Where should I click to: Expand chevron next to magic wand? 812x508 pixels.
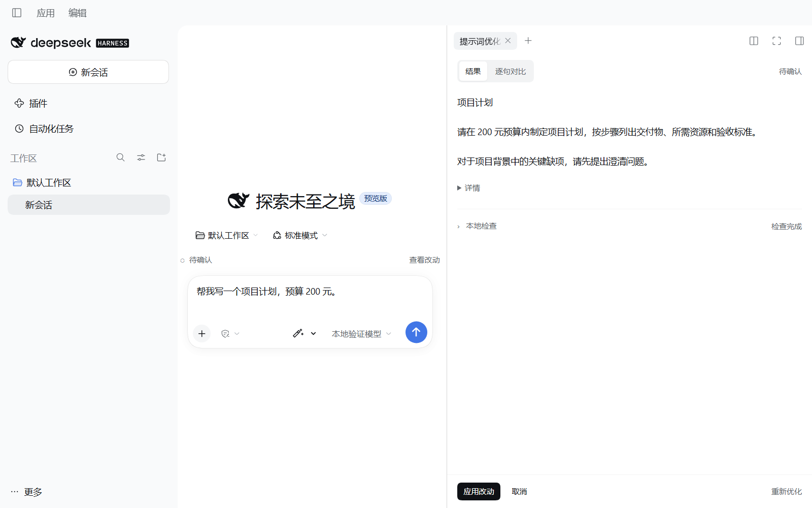point(314,334)
